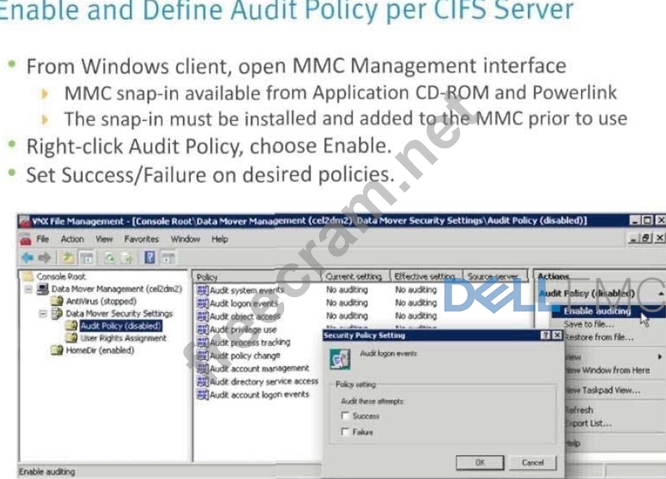Click icon beside Audit process tracking
The height and width of the screenshot is (479, 666).
[202, 342]
